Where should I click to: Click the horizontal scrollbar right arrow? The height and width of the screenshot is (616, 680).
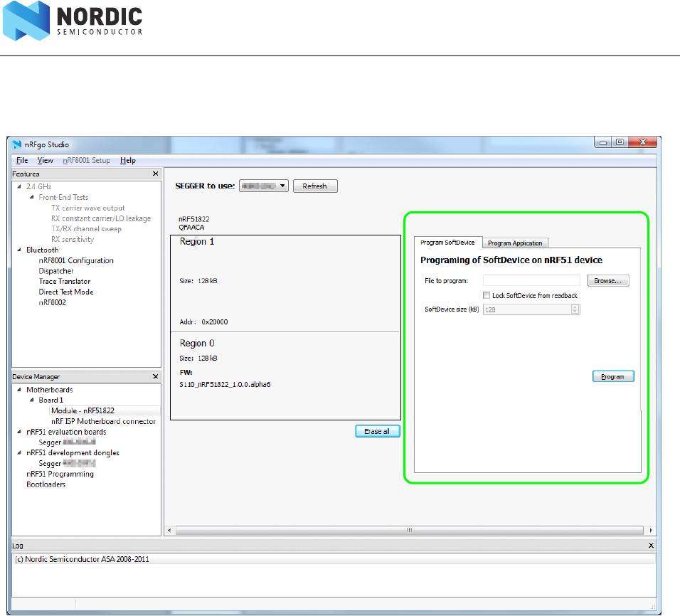651,531
